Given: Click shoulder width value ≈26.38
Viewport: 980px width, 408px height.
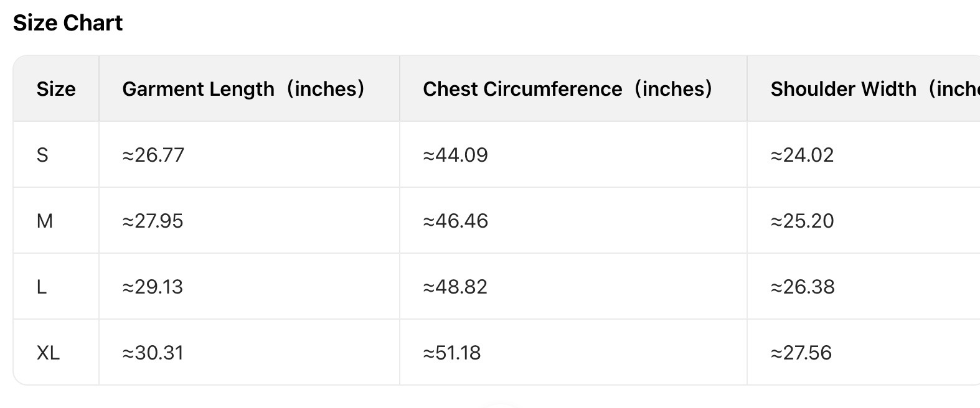Looking at the screenshot, I should pyautogui.click(x=803, y=287).
